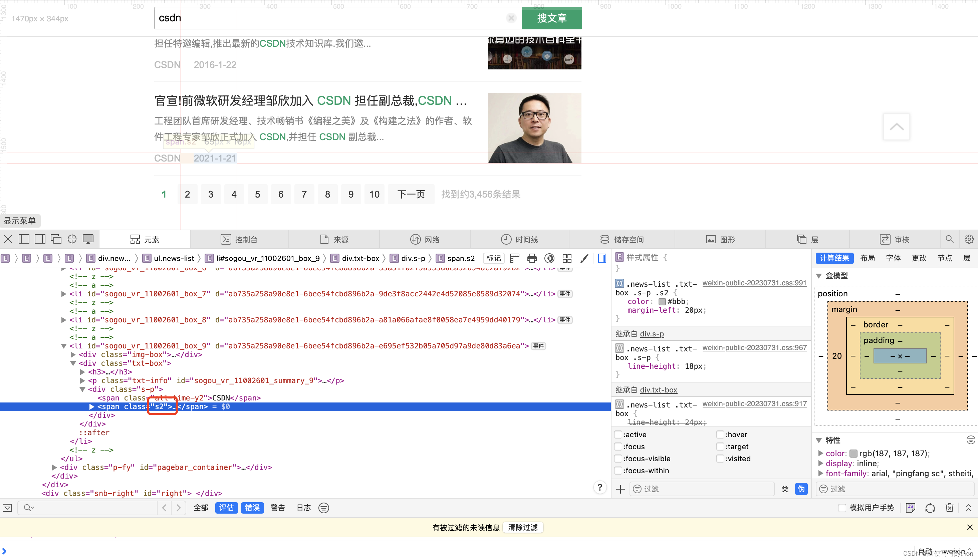Expand the span class s2 node
The image size is (978, 560).
91,406
